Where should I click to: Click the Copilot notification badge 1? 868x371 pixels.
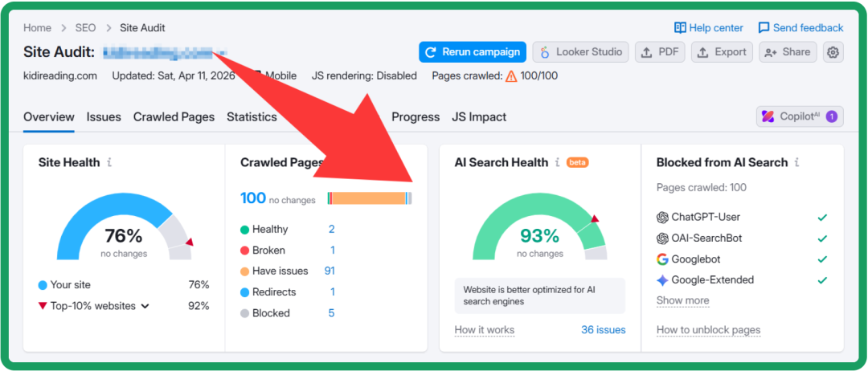(x=831, y=116)
